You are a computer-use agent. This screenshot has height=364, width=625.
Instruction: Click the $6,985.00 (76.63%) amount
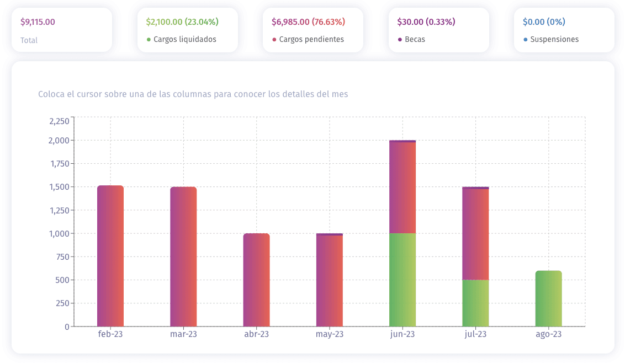(x=308, y=22)
